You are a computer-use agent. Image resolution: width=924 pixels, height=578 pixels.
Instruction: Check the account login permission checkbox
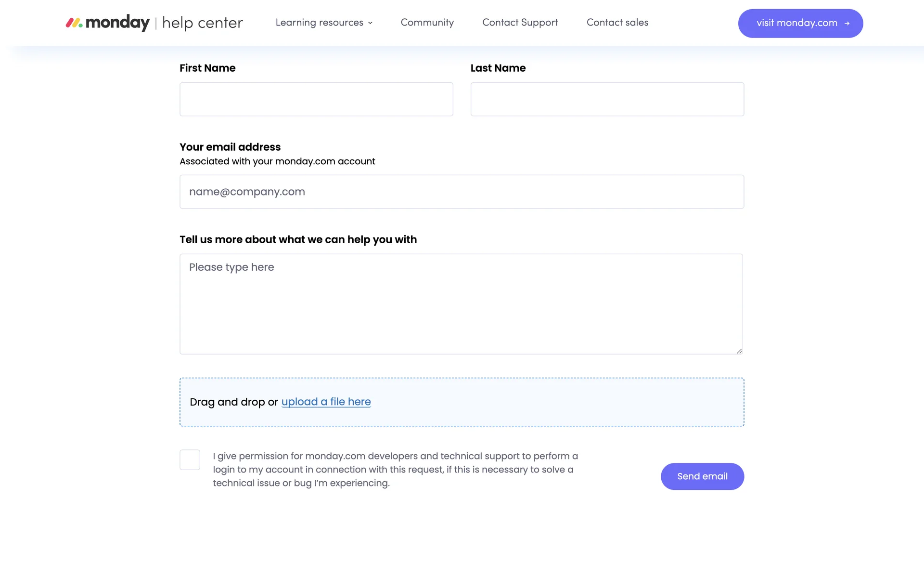click(x=190, y=460)
